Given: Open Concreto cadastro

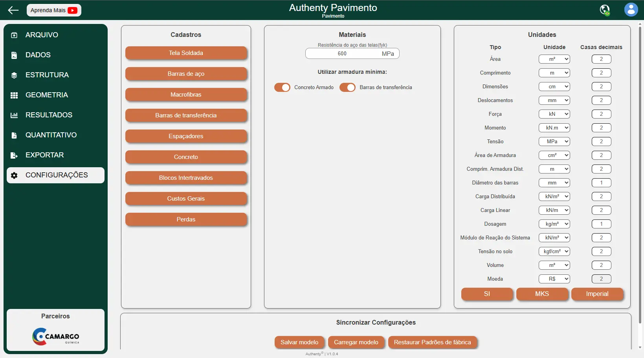Looking at the screenshot, I should (x=186, y=157).
